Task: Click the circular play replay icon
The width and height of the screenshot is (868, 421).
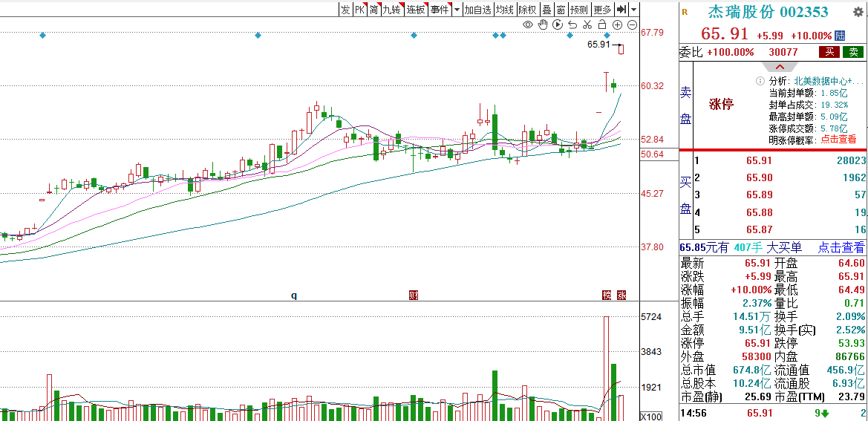Action: (558, 25)
